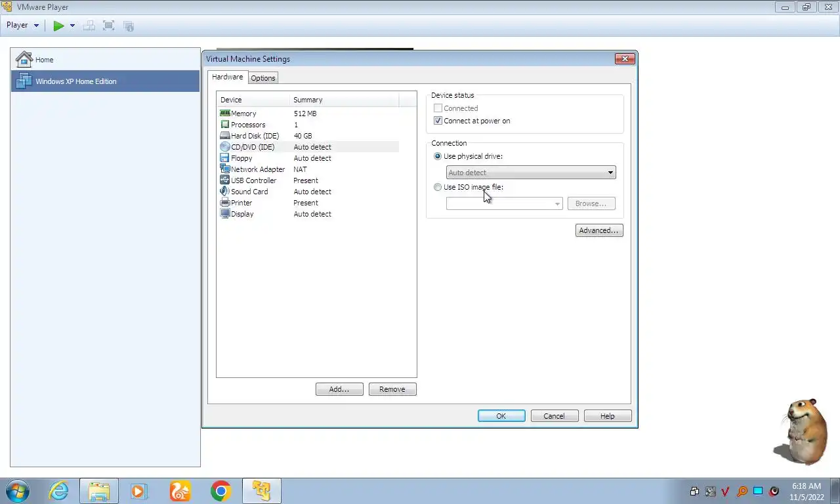Viewport: 840px width, 504px height.
Task: Close the Virtual Machine Settings dialog
Action: point(625,58)
